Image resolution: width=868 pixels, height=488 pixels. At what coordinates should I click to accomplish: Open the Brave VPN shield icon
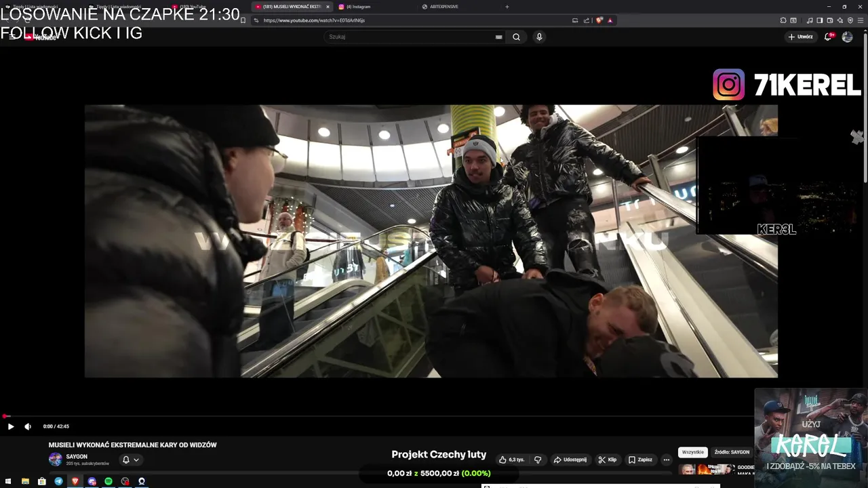[850, 20]
